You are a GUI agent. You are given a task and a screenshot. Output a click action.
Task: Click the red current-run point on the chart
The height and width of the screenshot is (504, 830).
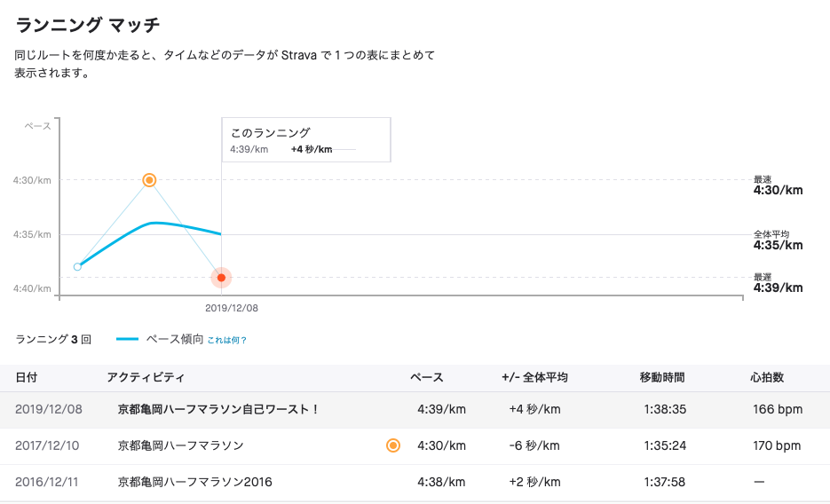[x=221, y=278]
